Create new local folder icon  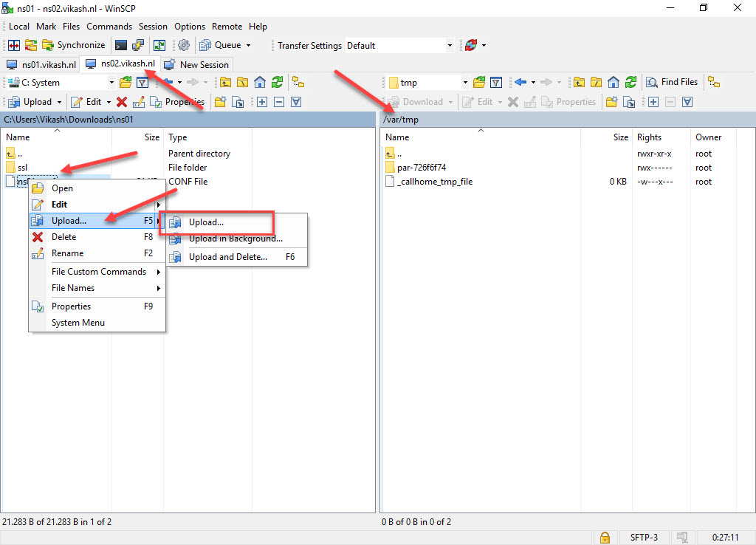[220, 102]
